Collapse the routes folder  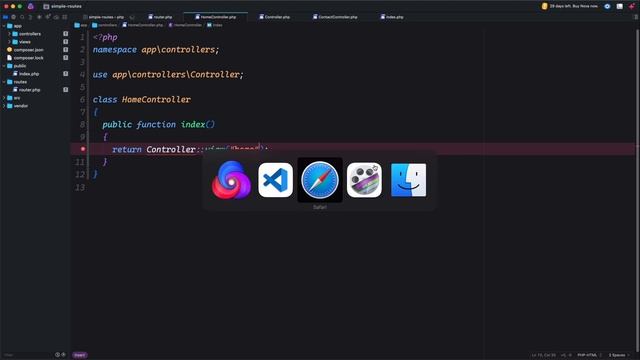point(4,82)
